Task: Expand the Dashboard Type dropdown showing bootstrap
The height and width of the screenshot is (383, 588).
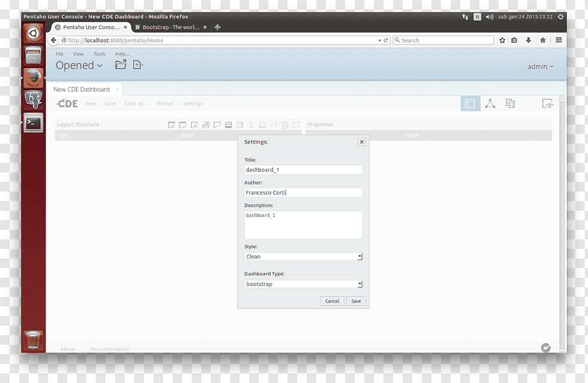Action: pos(303,284)
